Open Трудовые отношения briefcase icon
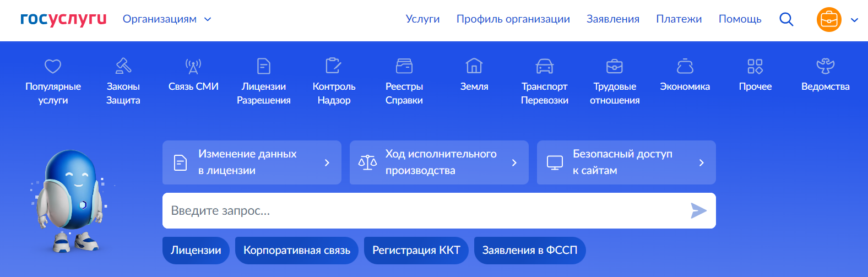Viewport: 868px width, 277px height. [615, 67]
